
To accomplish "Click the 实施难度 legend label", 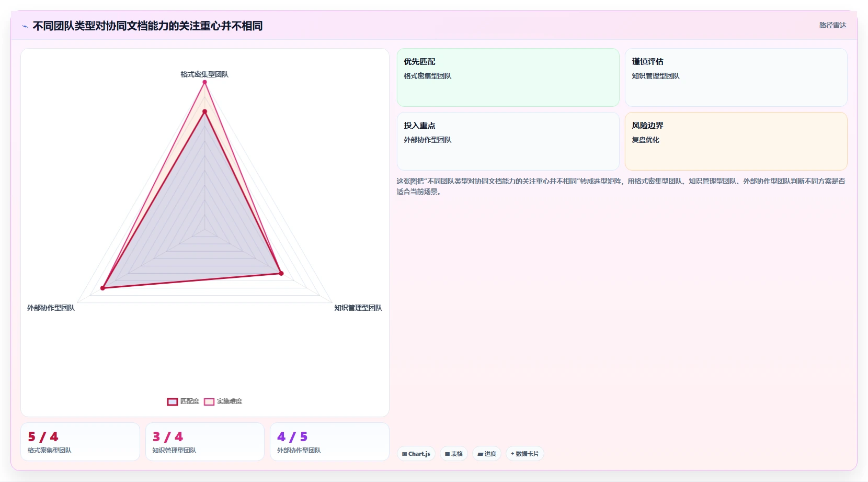I will [230, 401].
